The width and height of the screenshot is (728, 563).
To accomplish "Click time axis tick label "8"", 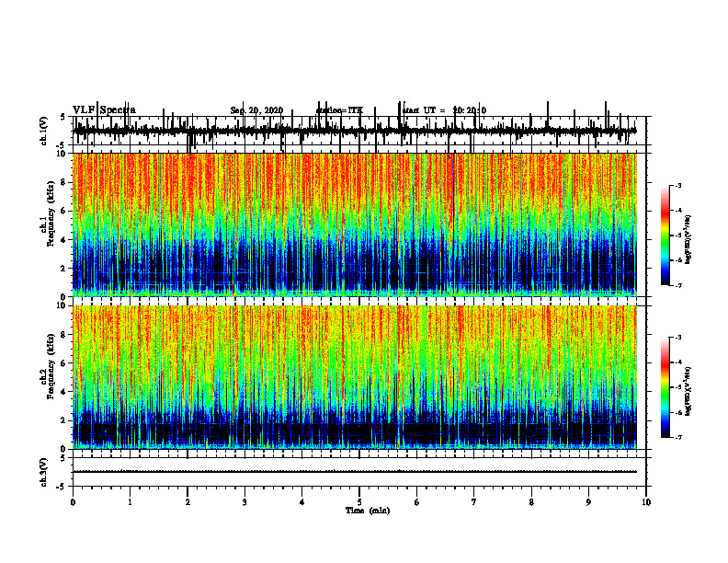I will 531,502.
